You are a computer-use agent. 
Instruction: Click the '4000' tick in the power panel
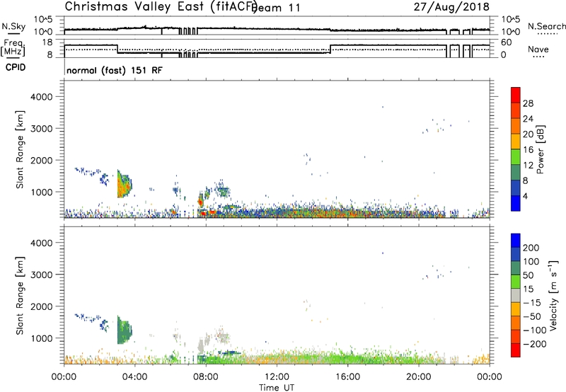point(42,97)
